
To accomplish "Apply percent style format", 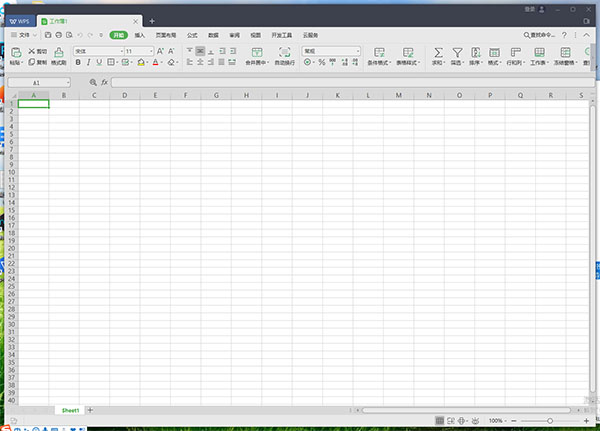I will (322, 62).
